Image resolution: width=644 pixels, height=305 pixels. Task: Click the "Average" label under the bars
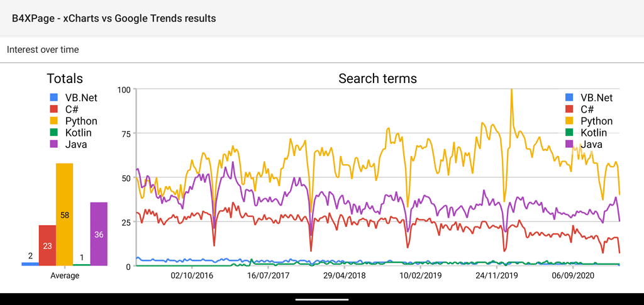click(65, 275)
